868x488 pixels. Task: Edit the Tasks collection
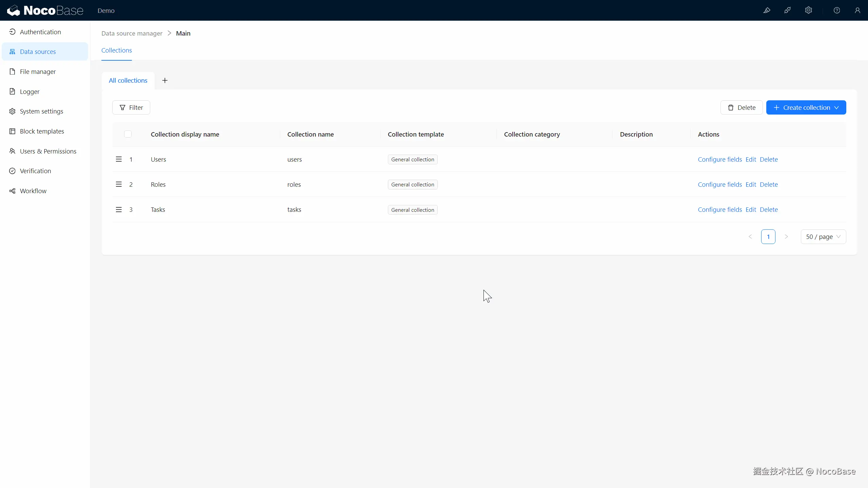tap(751, 209)
